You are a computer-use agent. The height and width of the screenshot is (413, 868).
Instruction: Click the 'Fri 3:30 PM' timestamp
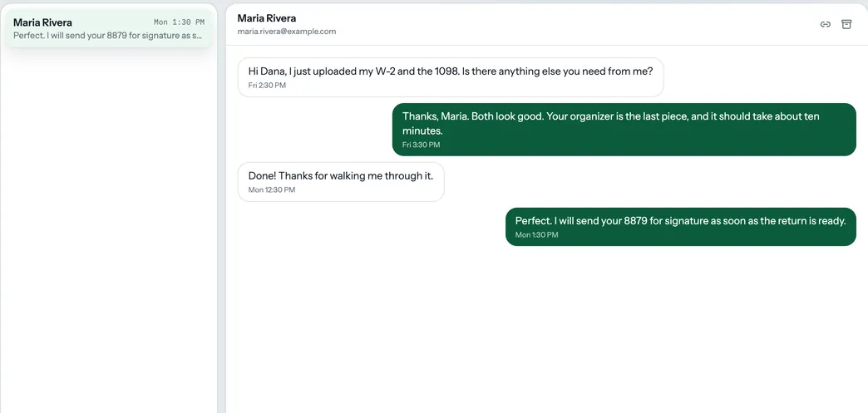[421, 145]
